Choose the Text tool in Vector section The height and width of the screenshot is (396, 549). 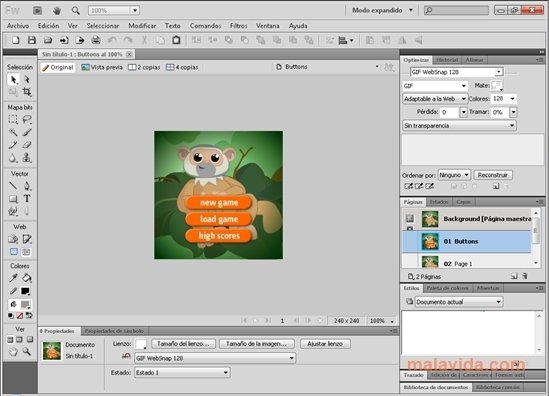(27, 199)
